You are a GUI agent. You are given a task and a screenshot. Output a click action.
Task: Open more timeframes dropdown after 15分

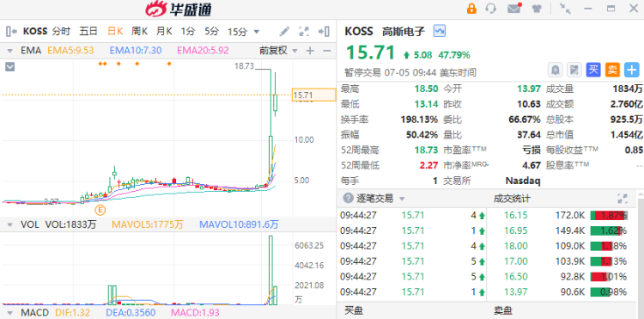click(x=256, y=32)
